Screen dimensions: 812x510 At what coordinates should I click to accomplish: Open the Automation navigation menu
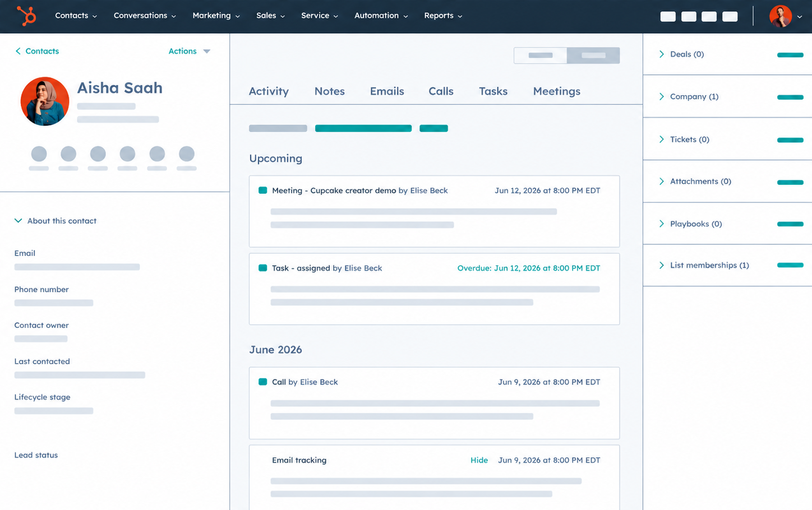tap(381, 16)
